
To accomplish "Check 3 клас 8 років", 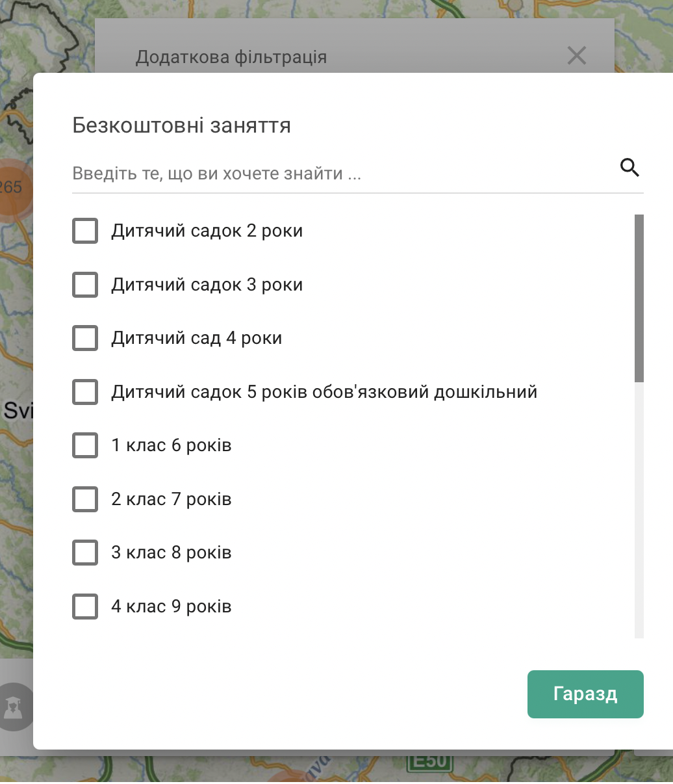I will tap(85, 553).
